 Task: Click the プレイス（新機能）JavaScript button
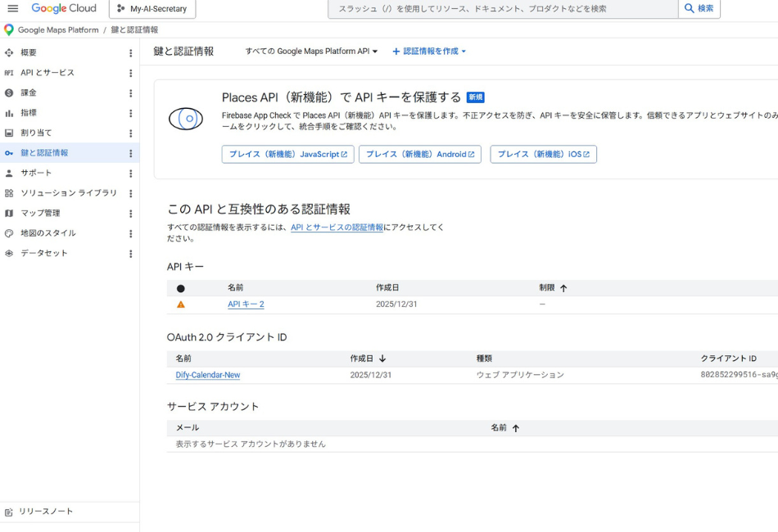288,154
